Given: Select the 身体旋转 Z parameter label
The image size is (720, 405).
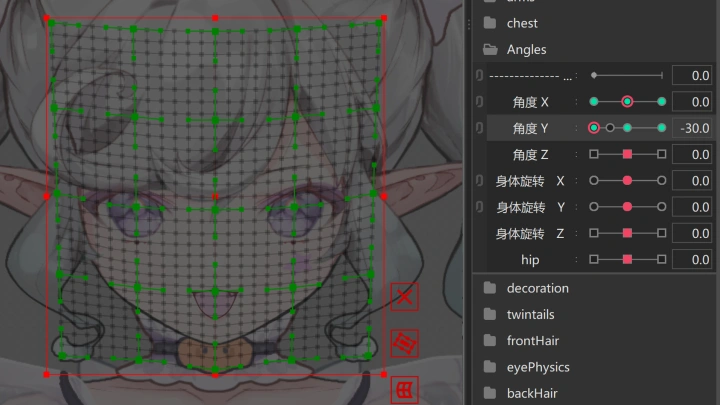Looking at the screenshot, I should point(530,234).
